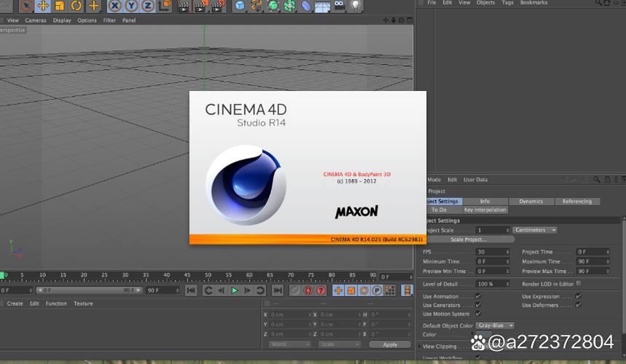Click the Record Active Objects keyframe icon
Image resolution: width=626 pixels, height=364 pixels.
295,290
